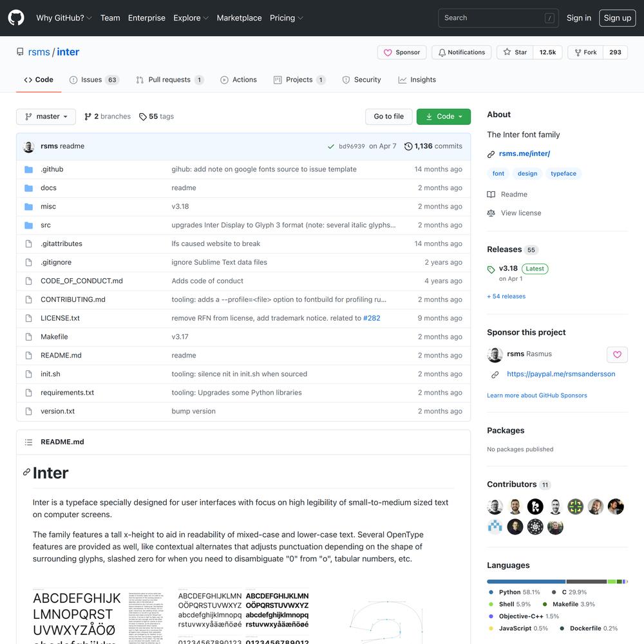The image size is (644, 644).
Task: View the 55 tags link
Action: click(x=156, y=117)
